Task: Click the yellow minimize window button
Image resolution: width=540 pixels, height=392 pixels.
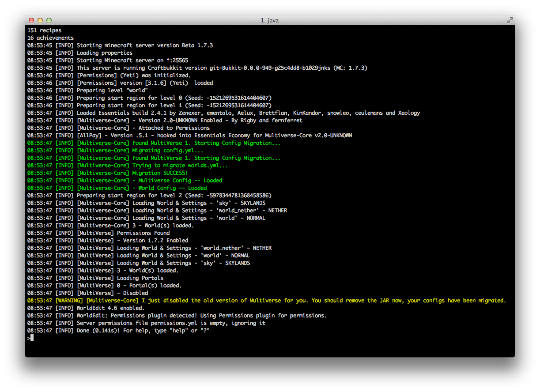Action: coord(40,20)
